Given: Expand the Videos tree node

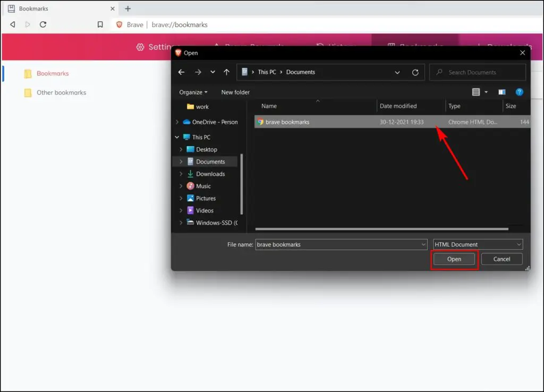Looking at the screenshot, I should coord(181,210).
